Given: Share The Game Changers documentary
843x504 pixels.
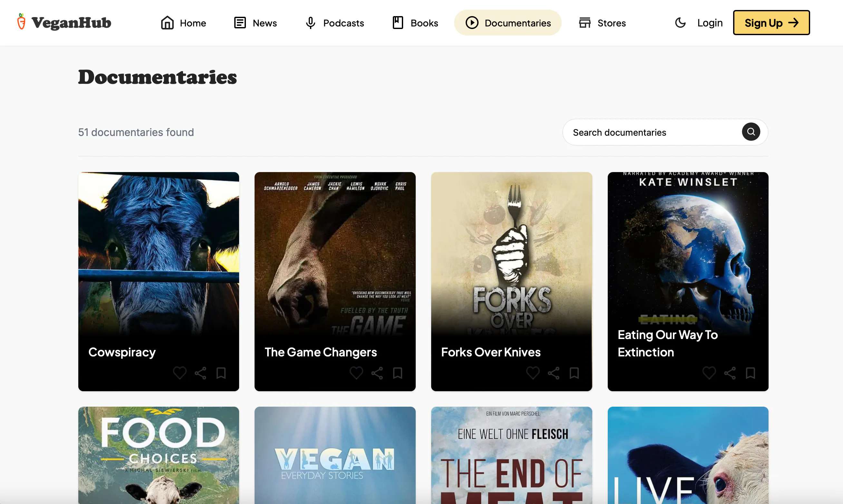Looking at the screenshot, I should pos(377,373).
